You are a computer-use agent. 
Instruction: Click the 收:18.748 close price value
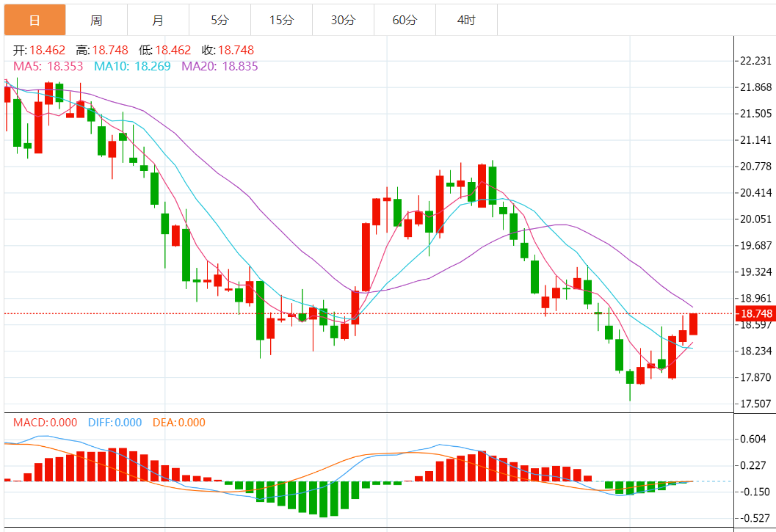coord(228,50)
